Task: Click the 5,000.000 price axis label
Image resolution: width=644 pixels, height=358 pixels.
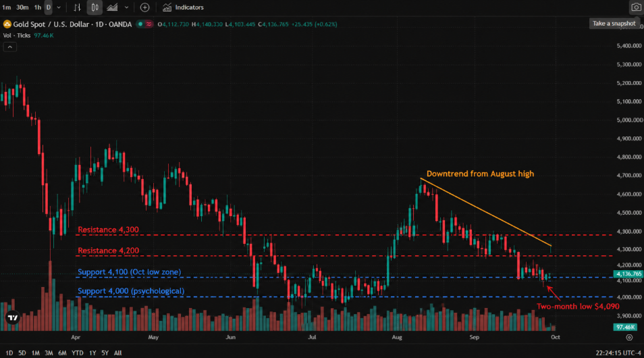Action: coord(629,120)
